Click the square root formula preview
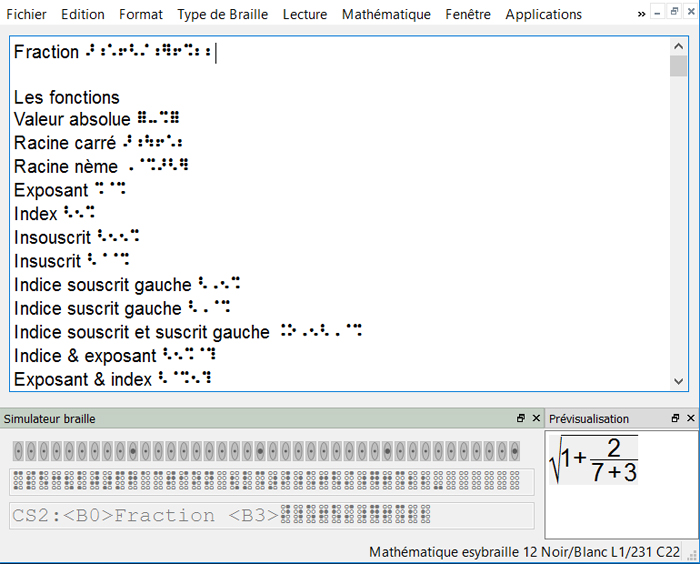The width and height of the screenshot is (700, 564). (595, 461)
